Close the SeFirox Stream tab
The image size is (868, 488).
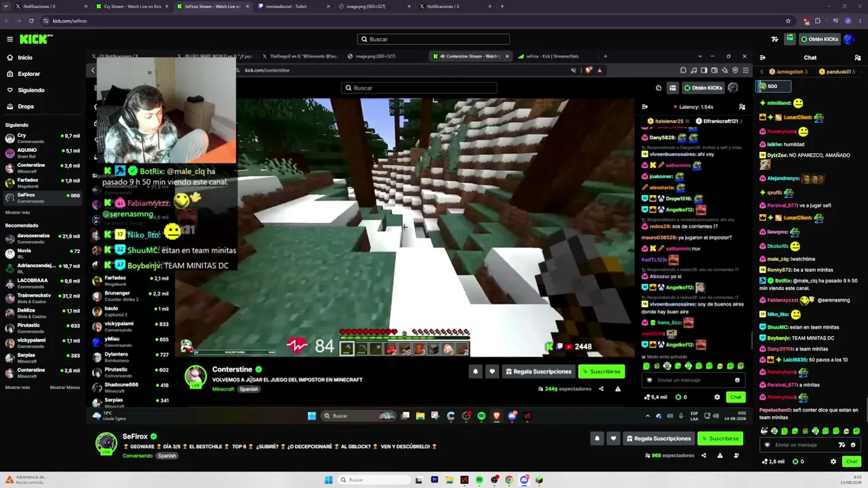point(248,6)
